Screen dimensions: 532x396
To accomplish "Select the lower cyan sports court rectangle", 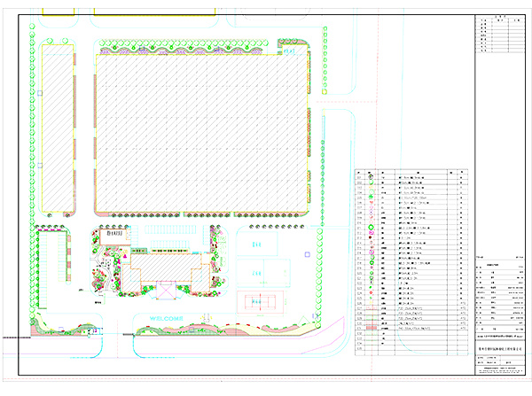I will 262,270.
